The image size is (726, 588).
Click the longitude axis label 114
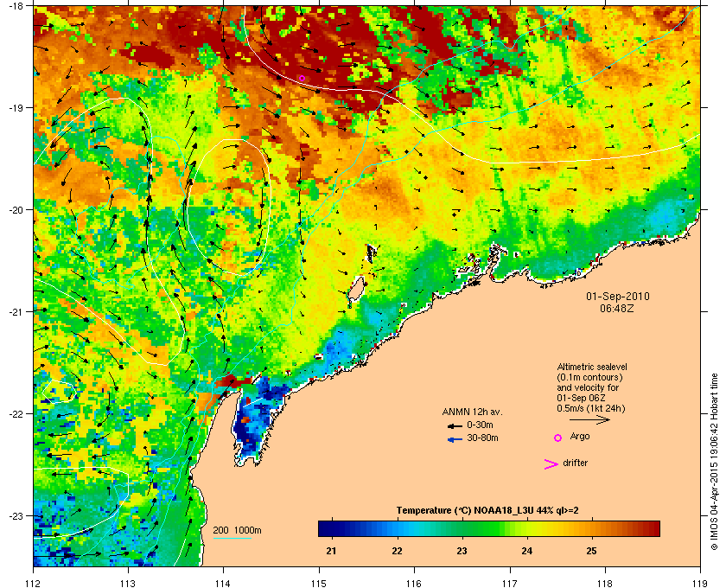[x=223, y=584]
